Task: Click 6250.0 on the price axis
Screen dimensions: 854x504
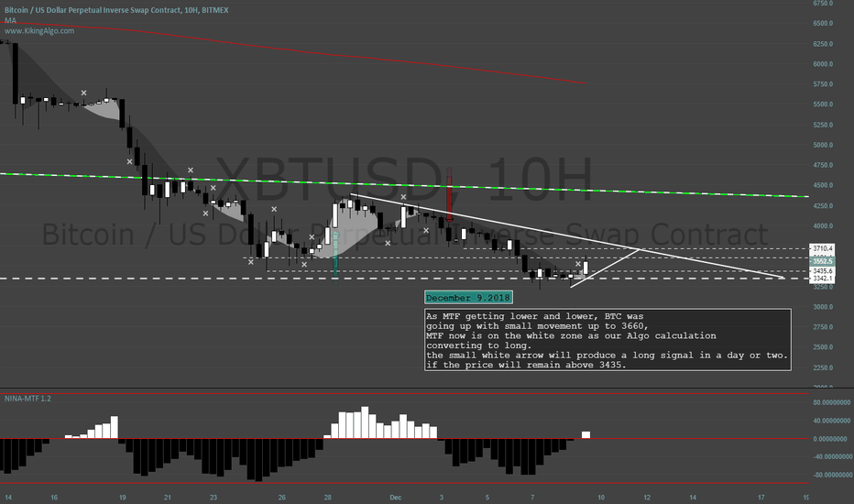Action: pyautogui.click(x=823, y=44)
